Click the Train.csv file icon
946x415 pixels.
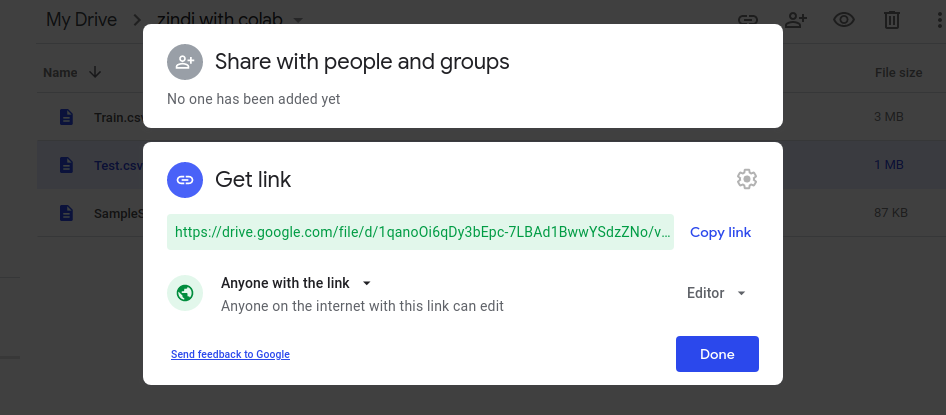66,117
